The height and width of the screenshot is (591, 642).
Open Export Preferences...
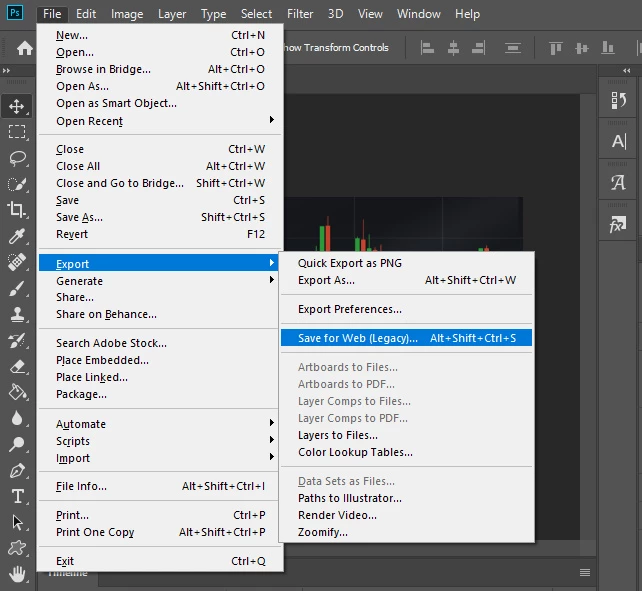406,309
